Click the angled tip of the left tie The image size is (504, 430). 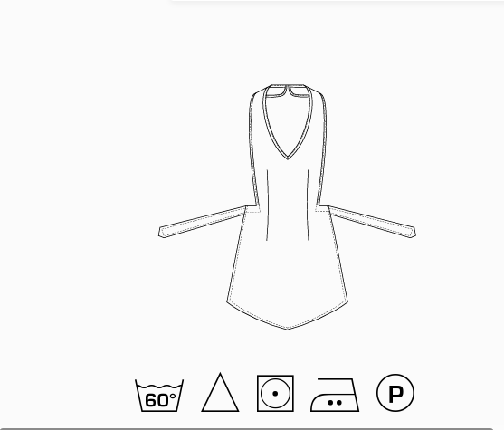click(x=162, y=233)
